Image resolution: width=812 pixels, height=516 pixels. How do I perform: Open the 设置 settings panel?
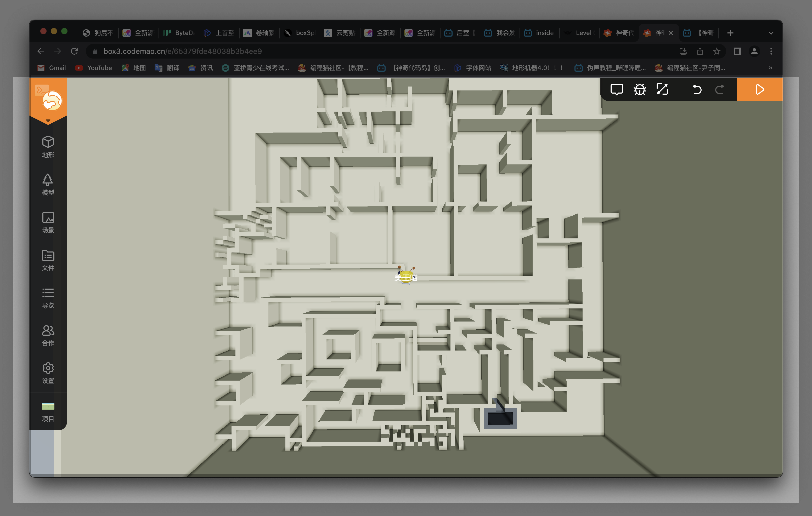pyautogui.click(x=48, y=373)
